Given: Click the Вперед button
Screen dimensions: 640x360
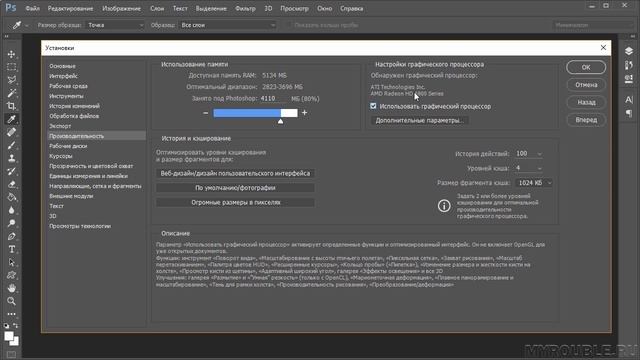Looking at the screenshot, I should 586,120.
